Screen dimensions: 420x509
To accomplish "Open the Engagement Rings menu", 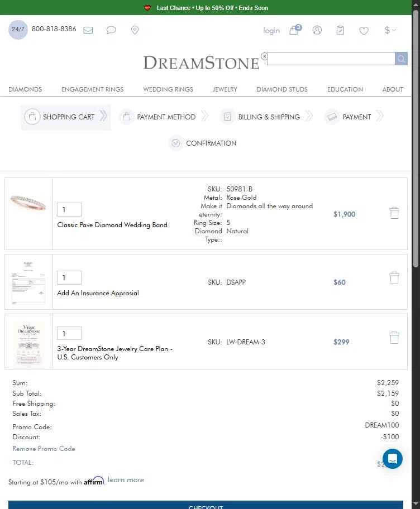I will pos(93,89).
